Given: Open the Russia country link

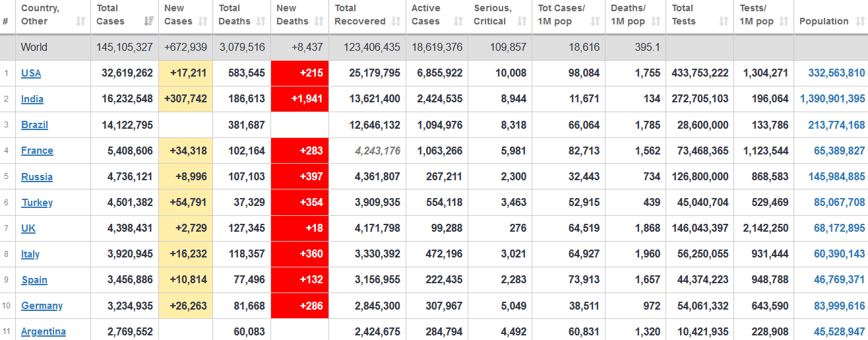Looking at the screenshot, I should pos(37,177).
